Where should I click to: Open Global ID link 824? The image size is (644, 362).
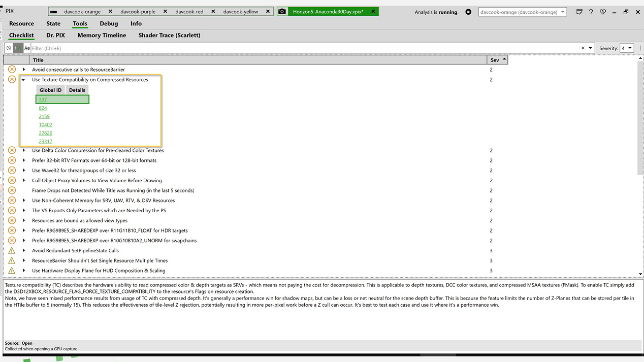[x=43, y=108]
